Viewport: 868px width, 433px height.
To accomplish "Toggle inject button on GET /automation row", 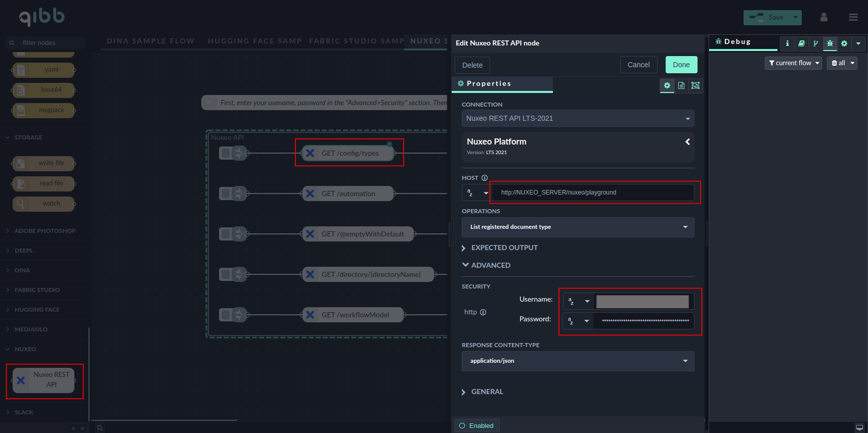I will point(226,194).
